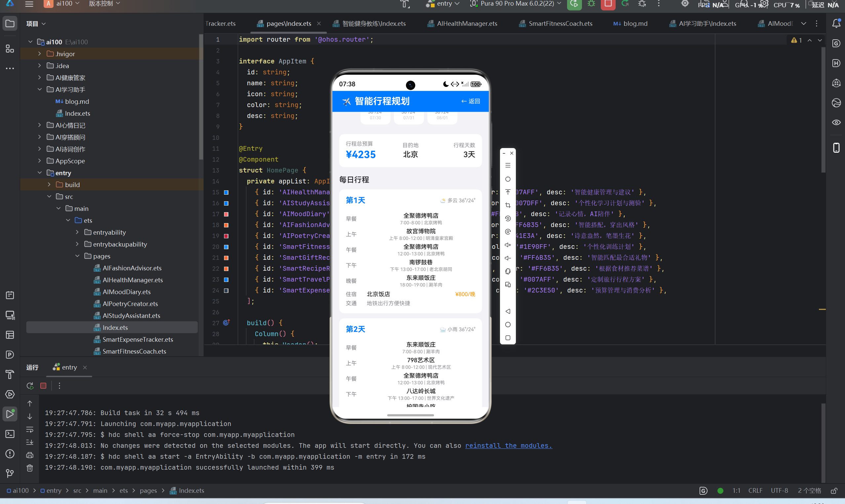Open the previewer eye icon in right sidebar
The image size is (845, 504).
click(x=836, y=122)
